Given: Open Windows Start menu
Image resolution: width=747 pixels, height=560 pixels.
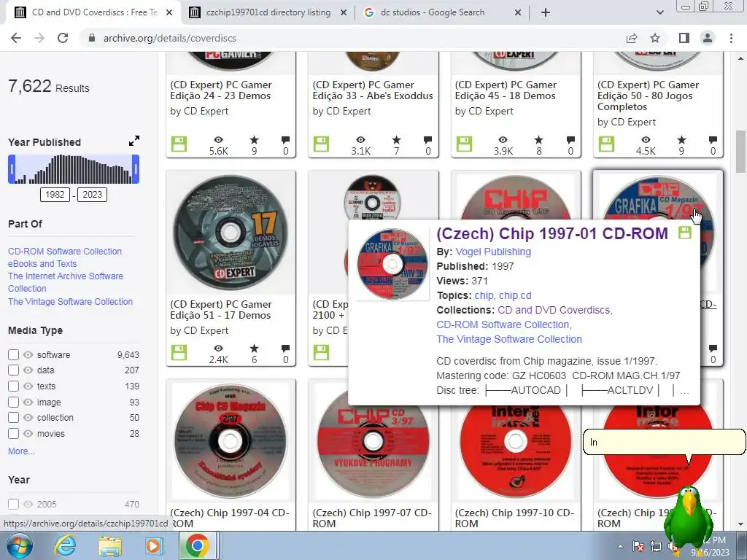Looking at the screenshot, I should pyautogui.click(x=20, y=545).
